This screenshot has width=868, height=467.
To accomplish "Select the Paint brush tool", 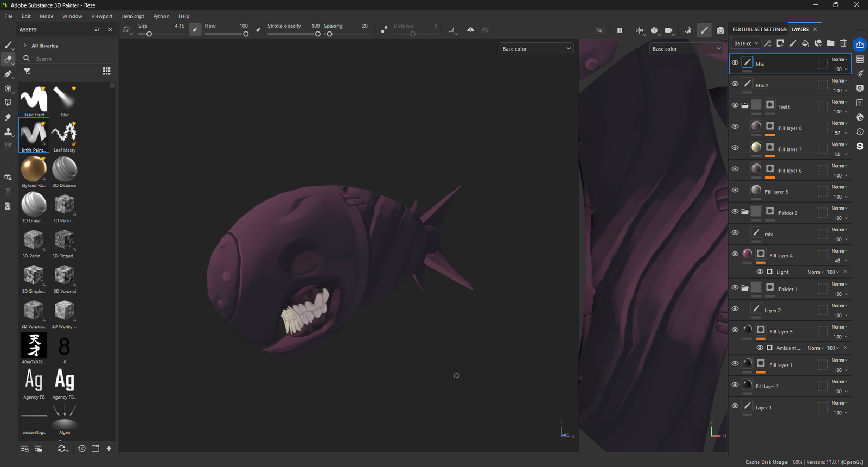I will [8, 45].
